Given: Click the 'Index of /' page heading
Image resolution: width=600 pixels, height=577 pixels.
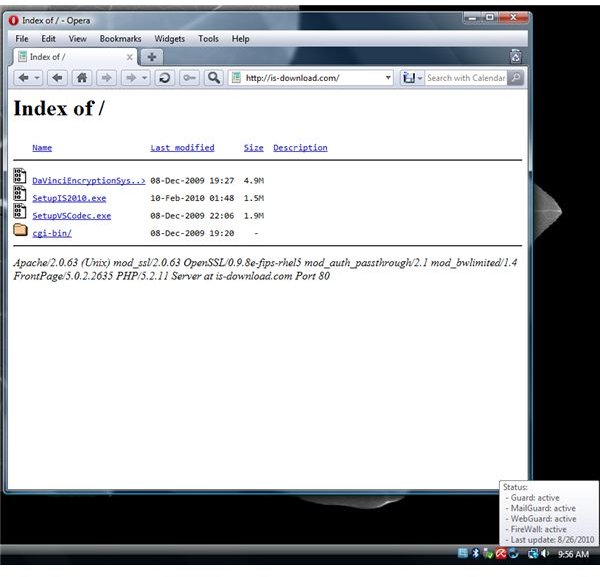Looking at the screenshot, I should coord(59,108).
